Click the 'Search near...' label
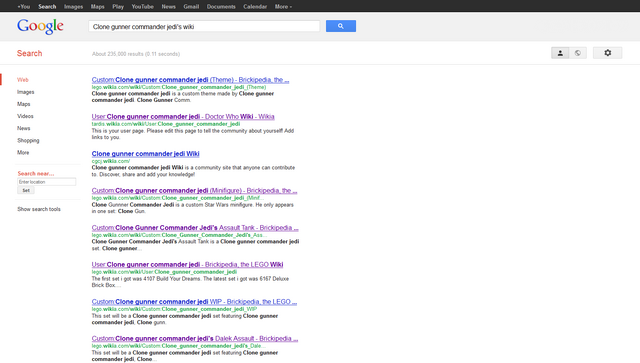The width and height of the screenshot is (640, 363). [36, 174]
